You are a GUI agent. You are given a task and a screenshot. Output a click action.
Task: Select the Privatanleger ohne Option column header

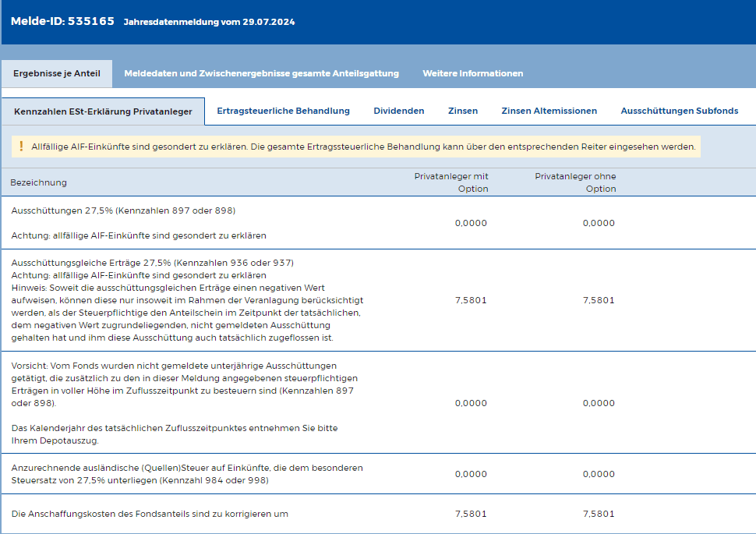[x=575, y=182]
